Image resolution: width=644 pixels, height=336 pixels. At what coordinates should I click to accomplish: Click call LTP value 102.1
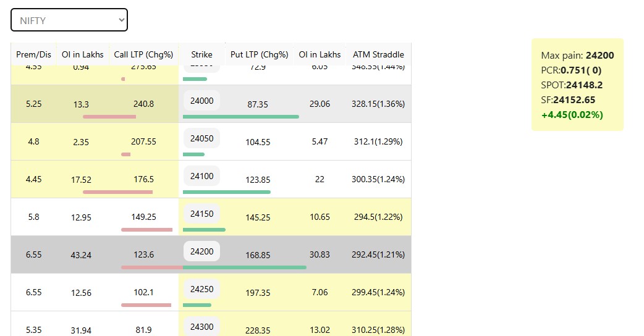[144, 293]
